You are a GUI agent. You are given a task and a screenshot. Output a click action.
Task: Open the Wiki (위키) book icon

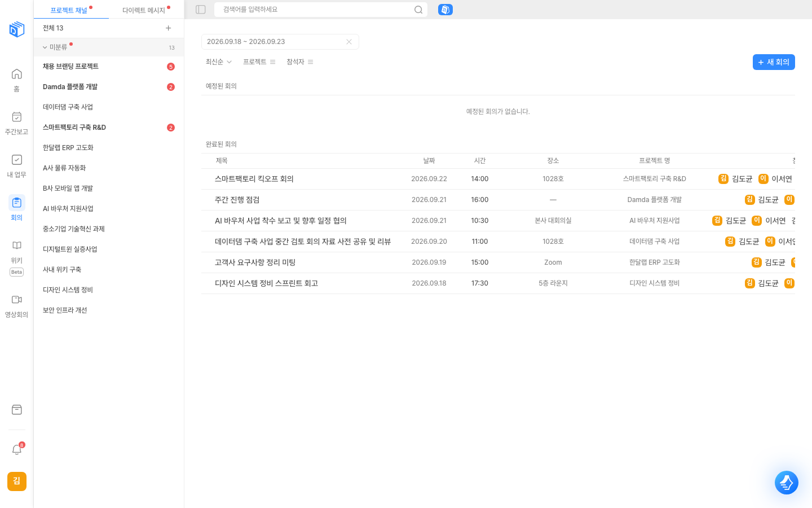pyautogui.click(x=17, y=246)
